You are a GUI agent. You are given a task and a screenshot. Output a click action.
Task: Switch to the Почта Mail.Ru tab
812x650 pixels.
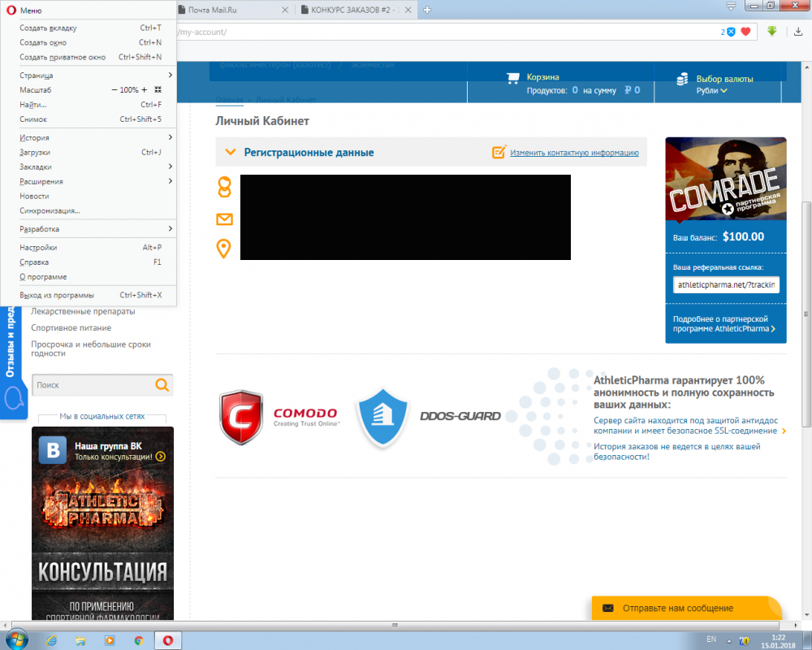(x=231, y=10)
